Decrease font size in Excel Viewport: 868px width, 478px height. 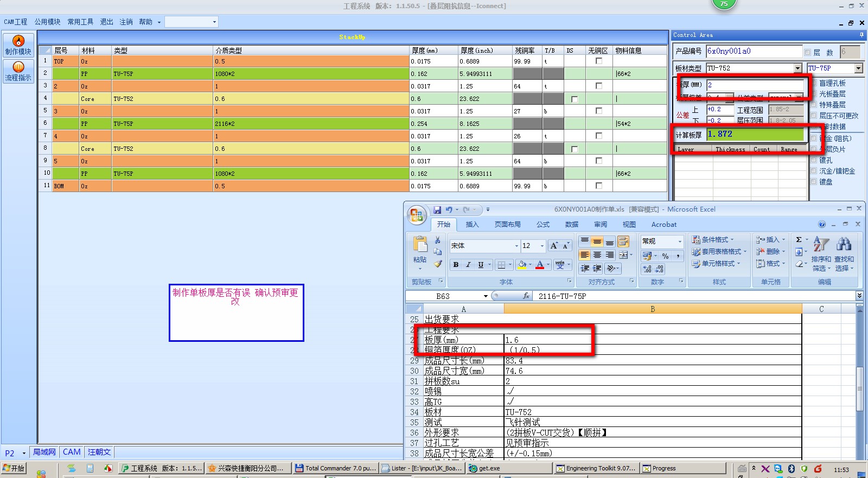[565, 246]
